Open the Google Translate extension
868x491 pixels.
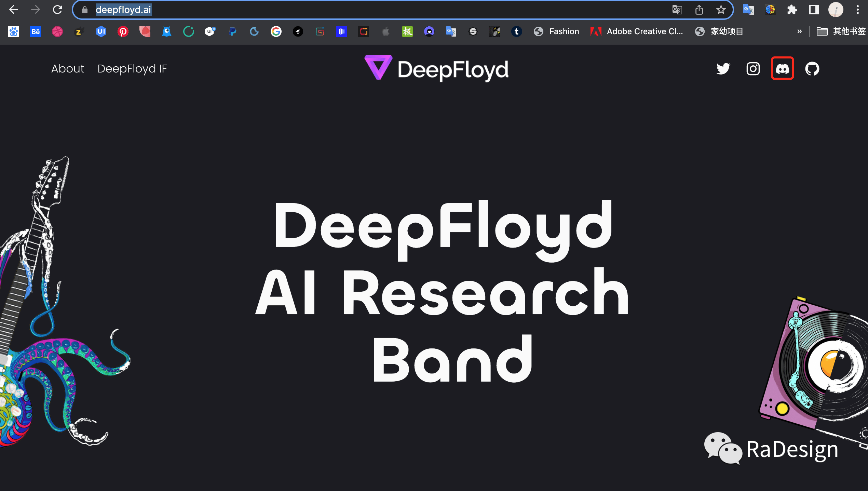[748, 10]
